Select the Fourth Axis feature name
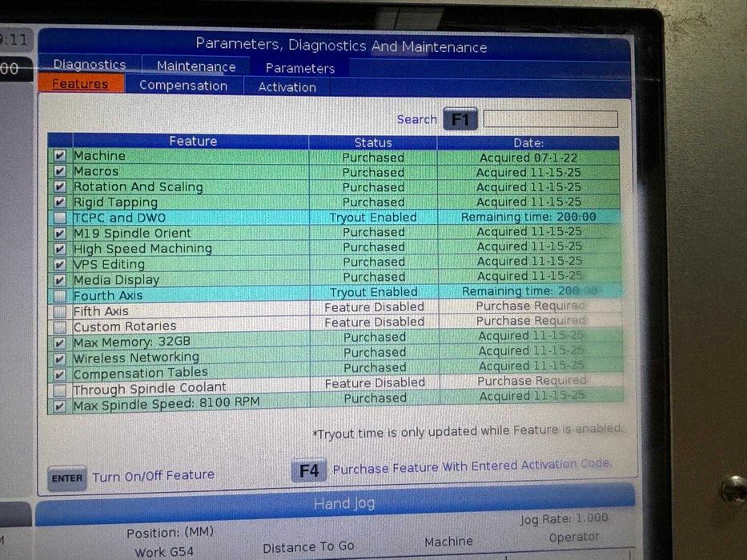Screen dimensions: 747x560 [108, 296]
